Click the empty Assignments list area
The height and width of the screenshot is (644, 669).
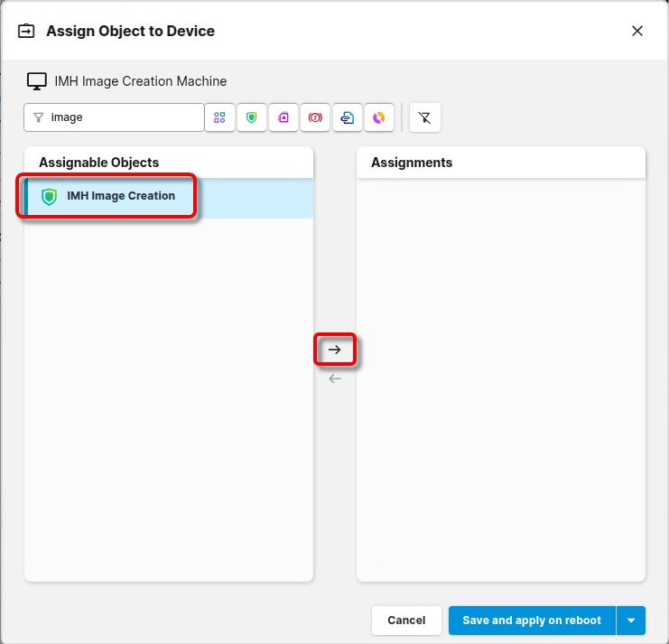tap(501, 379)
